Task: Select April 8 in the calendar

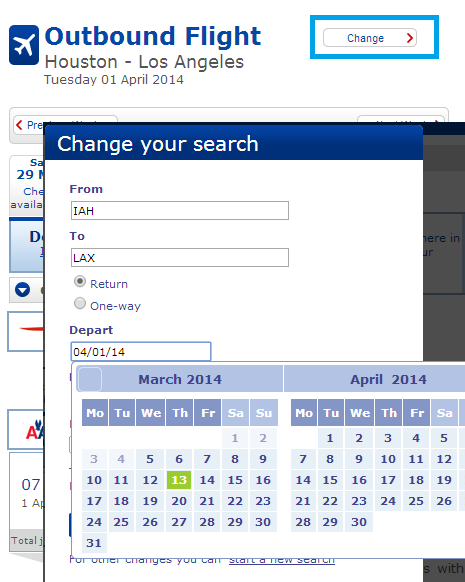Action: click(330, 459)
